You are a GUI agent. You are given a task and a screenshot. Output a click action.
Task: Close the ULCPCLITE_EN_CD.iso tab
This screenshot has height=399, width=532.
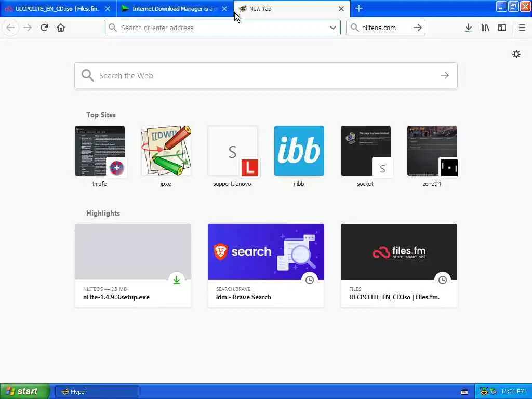point(108,9)
